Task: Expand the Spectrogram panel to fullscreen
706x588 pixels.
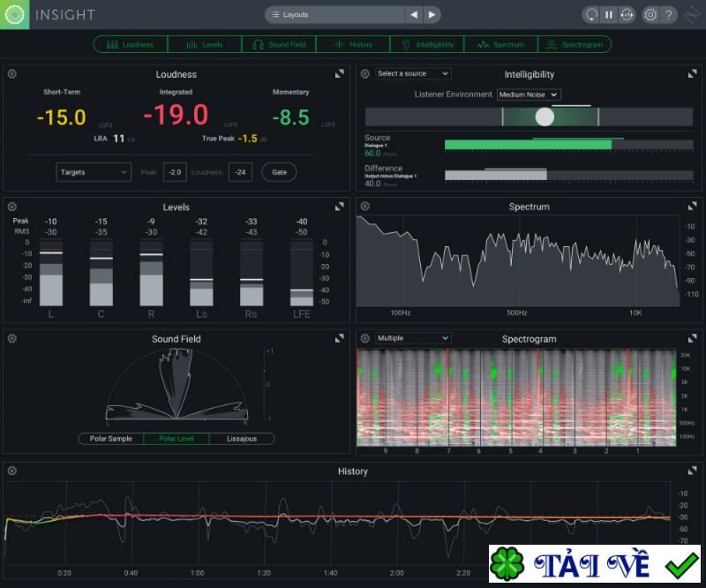Action: coord(694,338)
